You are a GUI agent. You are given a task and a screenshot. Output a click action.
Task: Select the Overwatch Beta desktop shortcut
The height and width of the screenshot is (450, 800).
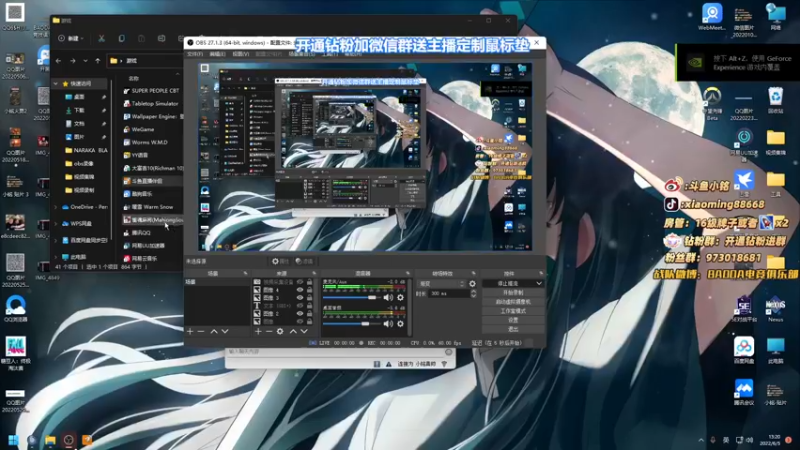712,104
